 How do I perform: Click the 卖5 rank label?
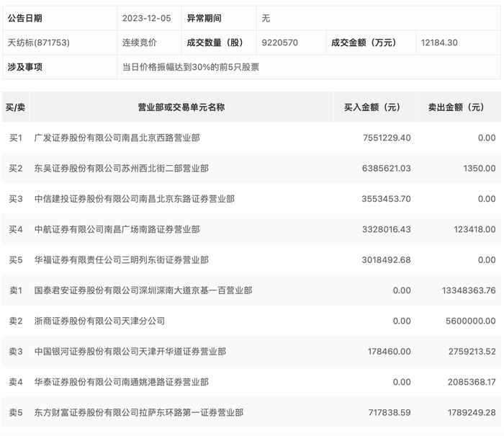tap(15, 412)
